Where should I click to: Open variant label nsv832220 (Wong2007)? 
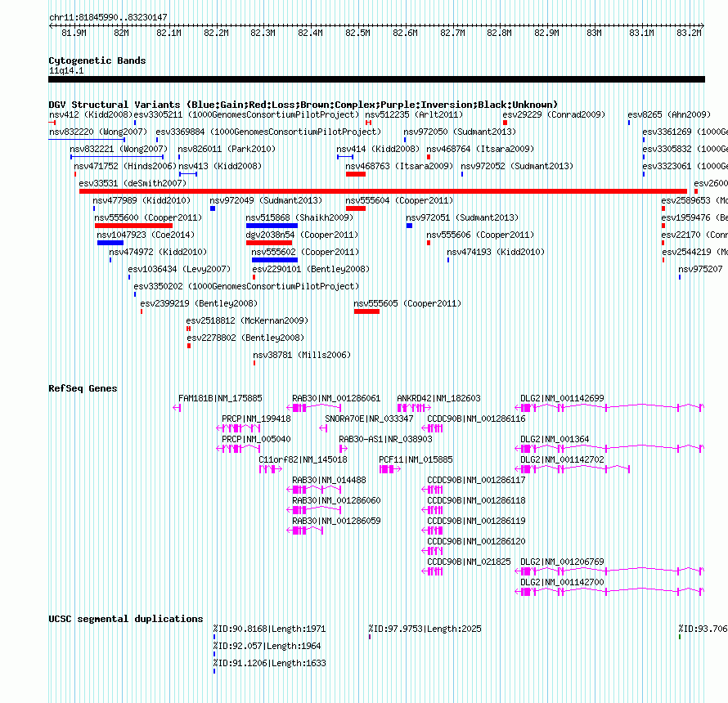98,132
